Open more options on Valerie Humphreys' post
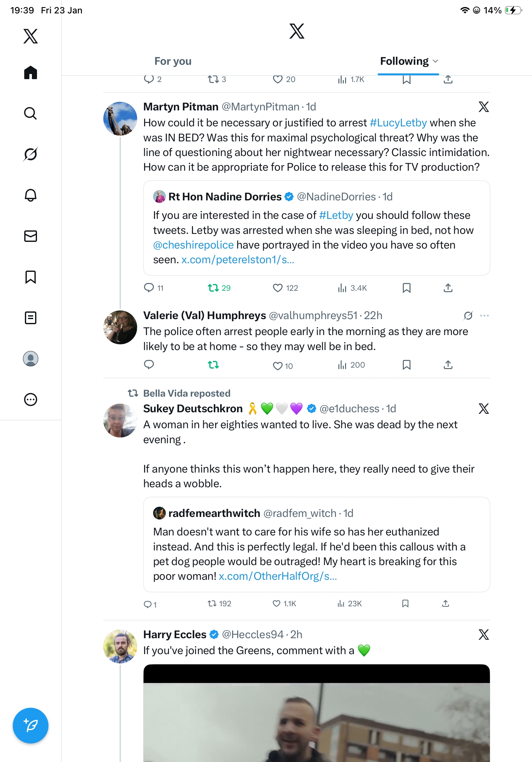This screenshot has height=762, width=532. 484,315
